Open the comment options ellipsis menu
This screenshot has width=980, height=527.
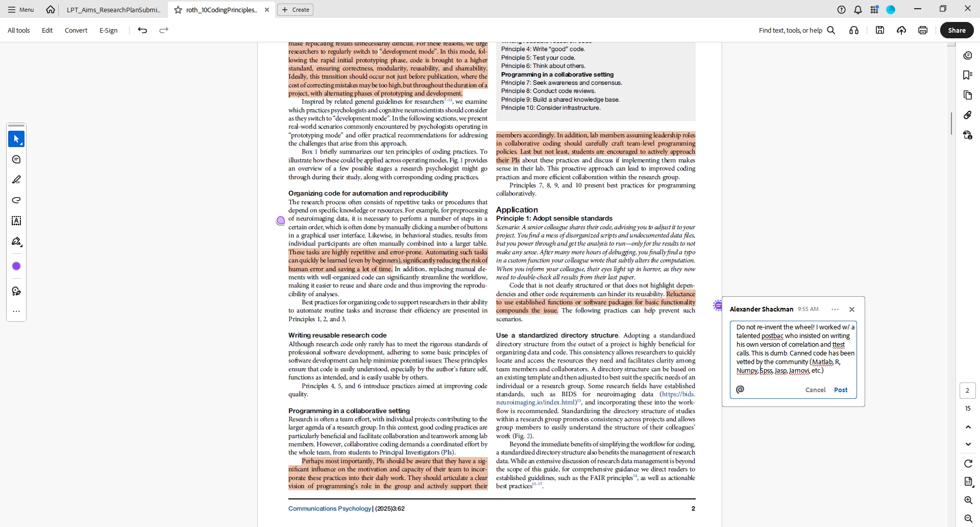coord(835,309)
